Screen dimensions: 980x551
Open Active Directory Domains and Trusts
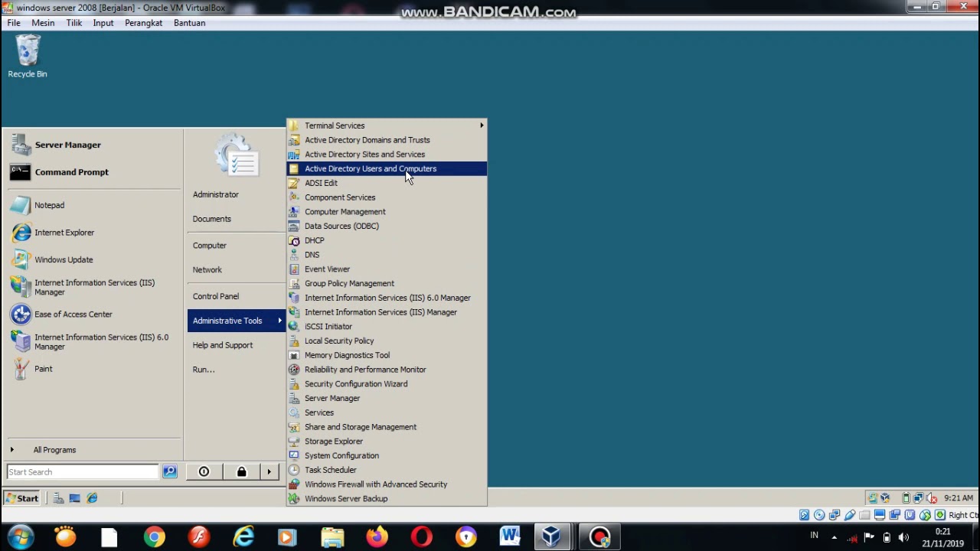[x=387, y=140]
